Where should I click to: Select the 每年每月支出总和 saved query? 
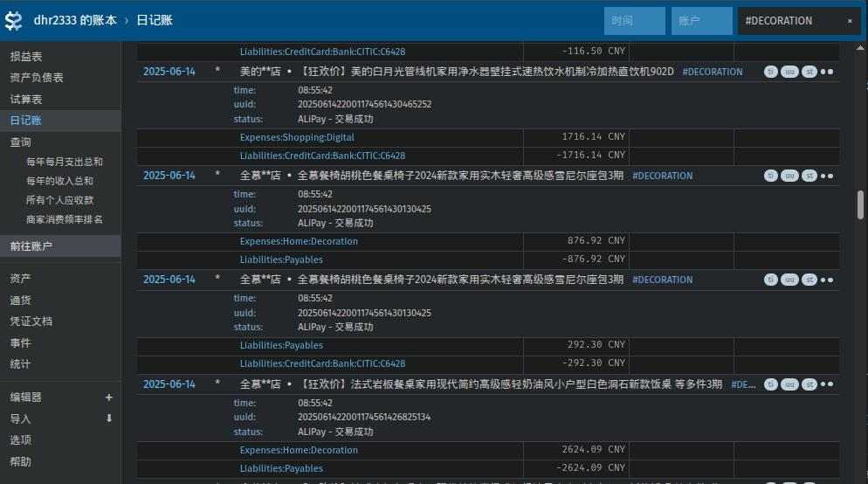tap(65, 162)
